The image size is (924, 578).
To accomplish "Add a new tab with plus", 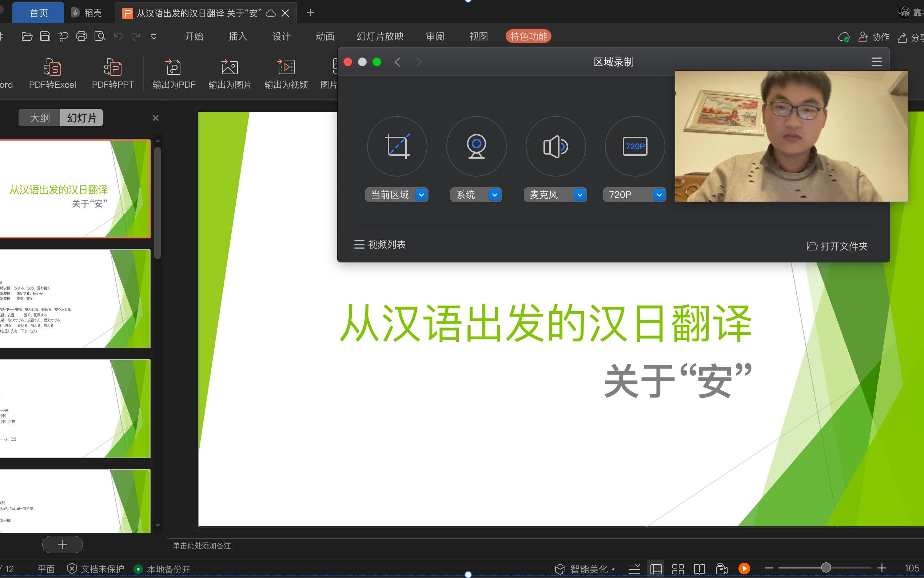I will 311,13.
